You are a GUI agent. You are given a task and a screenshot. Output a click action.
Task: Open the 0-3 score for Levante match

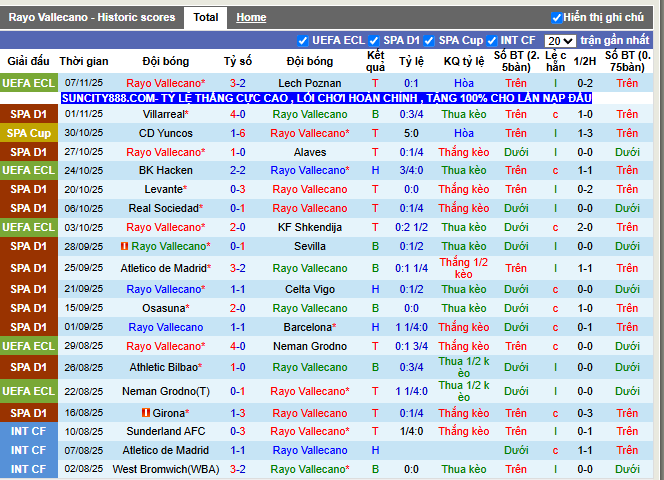point(238,189)
